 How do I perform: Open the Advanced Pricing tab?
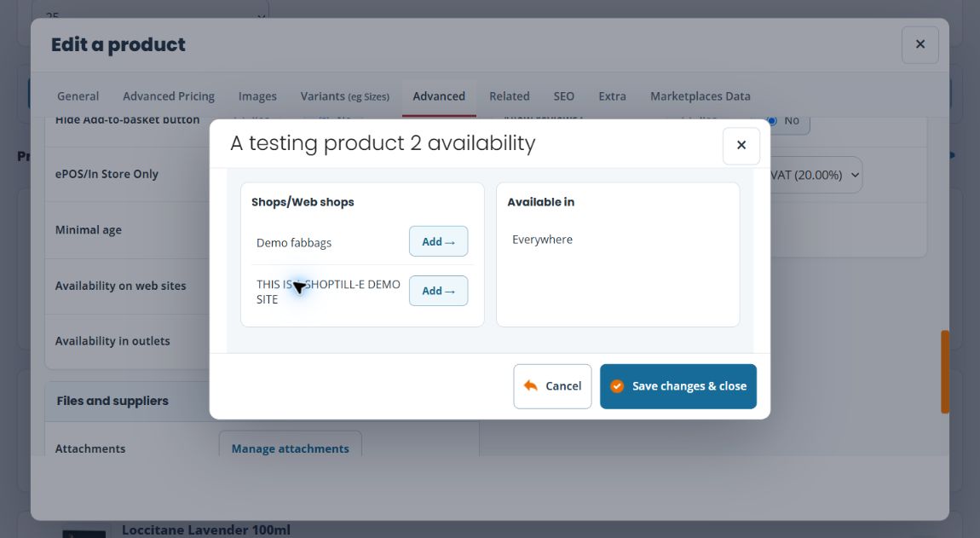169,96
